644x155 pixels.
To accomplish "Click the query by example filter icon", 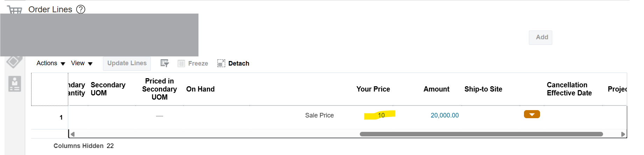I will point(164,63).
